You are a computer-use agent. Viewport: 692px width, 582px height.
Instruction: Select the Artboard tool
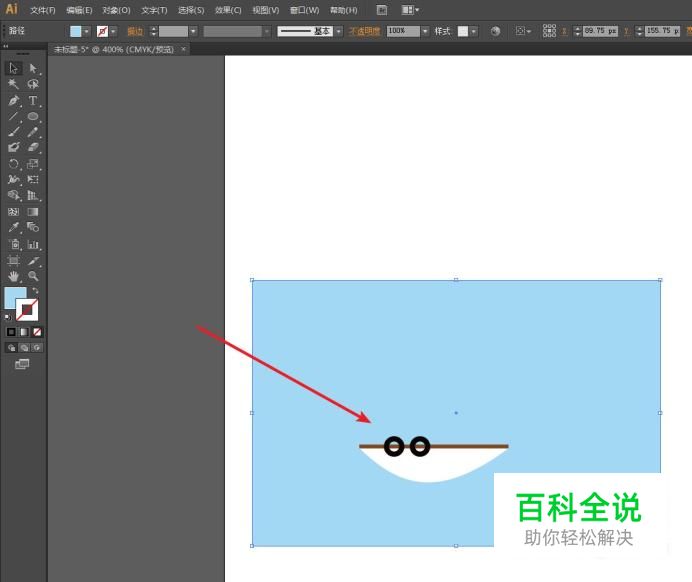pos(13,260)
